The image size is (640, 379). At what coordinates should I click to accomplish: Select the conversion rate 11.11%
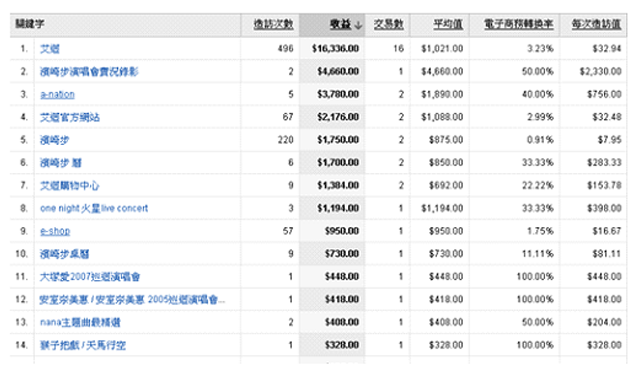tap(538, 254)
